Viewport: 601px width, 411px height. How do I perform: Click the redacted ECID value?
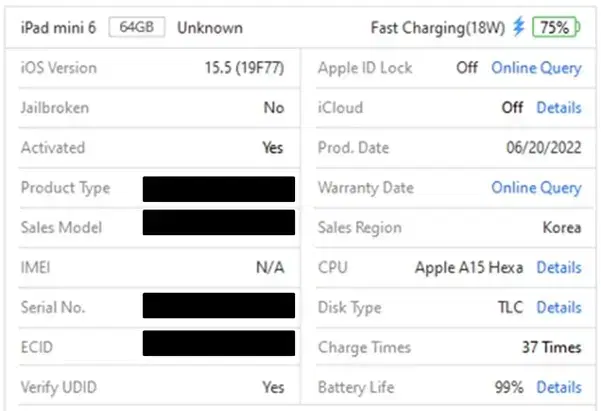219,343
